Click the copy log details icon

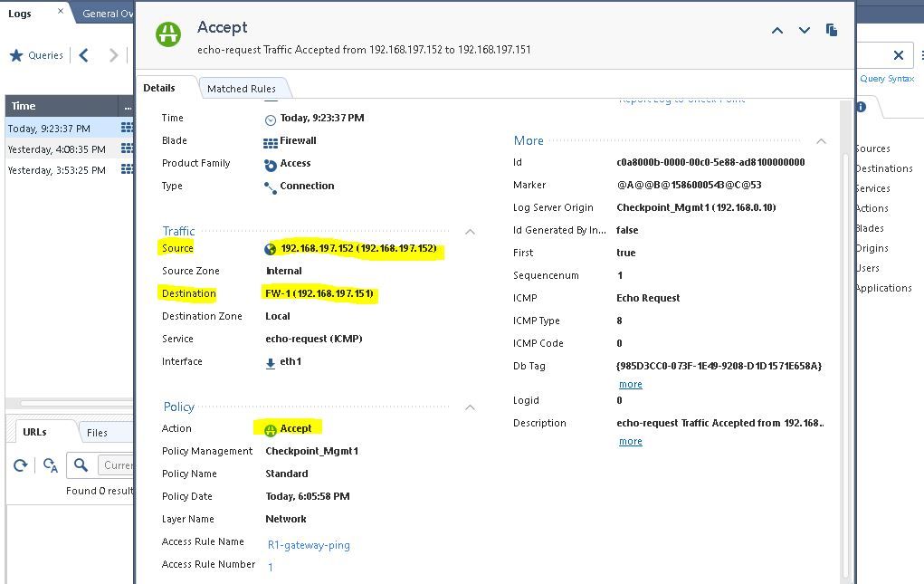831,29
